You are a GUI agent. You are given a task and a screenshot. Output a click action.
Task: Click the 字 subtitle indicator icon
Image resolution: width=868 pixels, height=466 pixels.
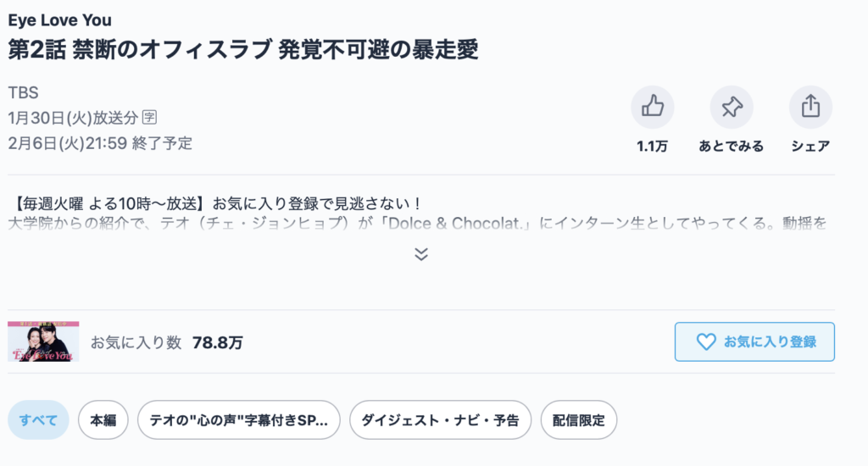[x=150, y=117]
